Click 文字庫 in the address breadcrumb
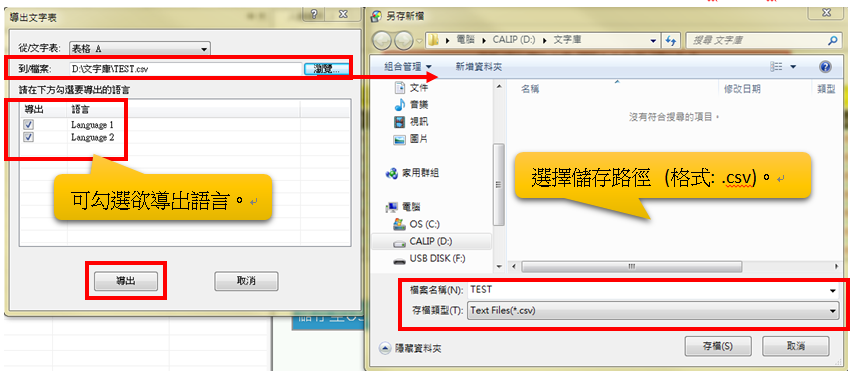The image size is (857, 379). tap(566, 40)
